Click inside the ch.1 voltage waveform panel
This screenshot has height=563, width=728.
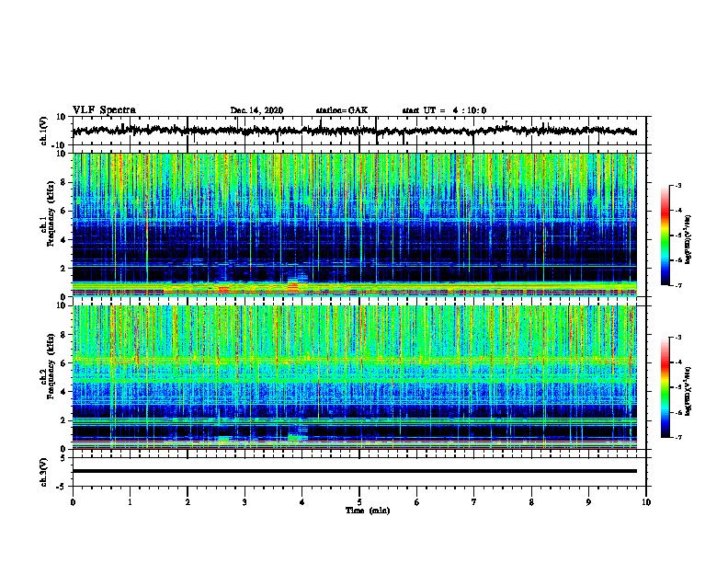pyautogui.click(x=358, y=131)
